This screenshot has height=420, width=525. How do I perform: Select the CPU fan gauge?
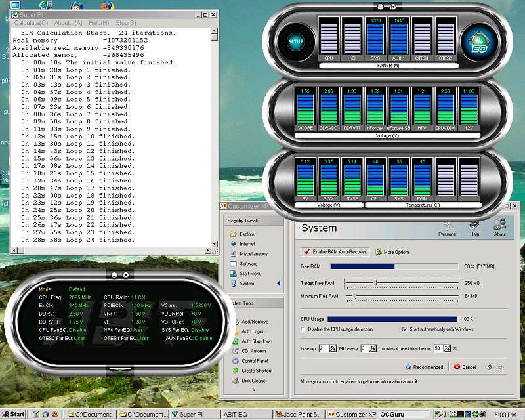point(329,39)
